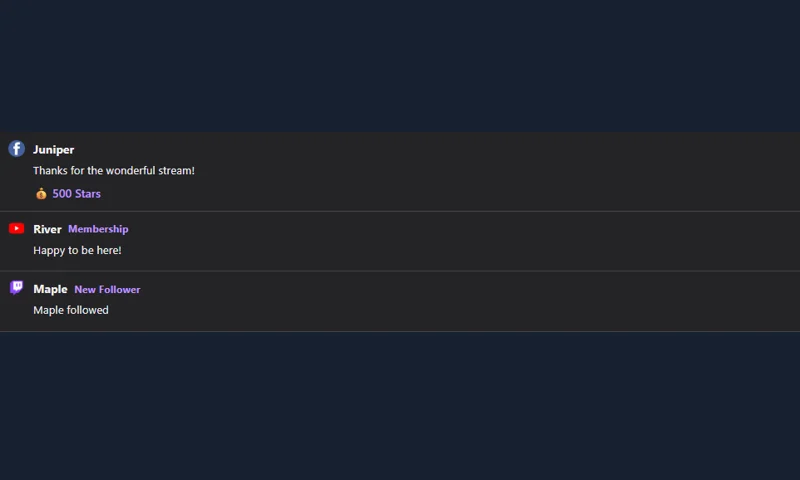Click the "Maple followed" event text
The width and height of the screenshot is (800, 480).
(x=71, y=310)
